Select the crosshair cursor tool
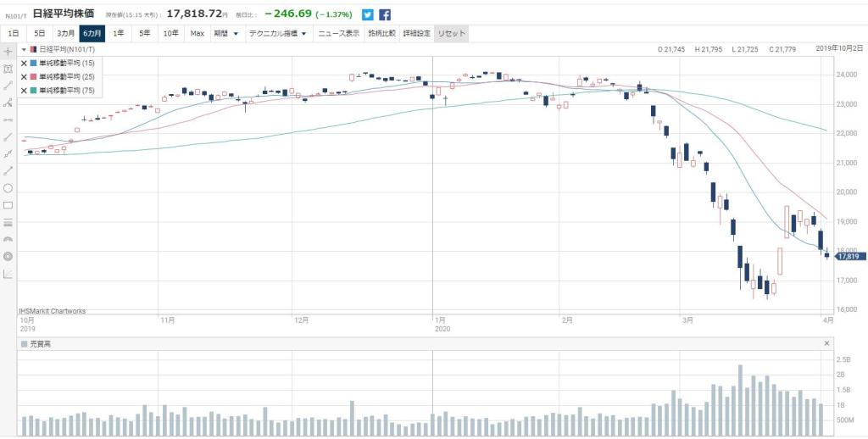868x439 pixels. (x=8, y=52)
